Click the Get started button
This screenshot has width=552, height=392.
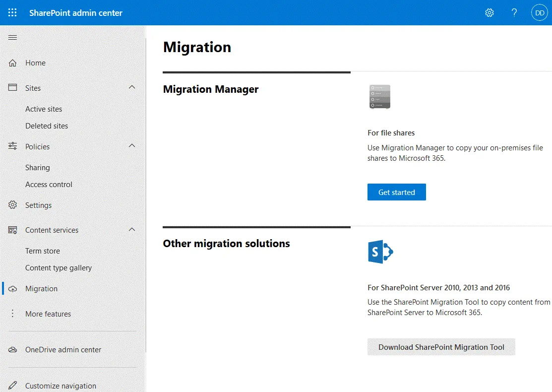coord(396,192)
